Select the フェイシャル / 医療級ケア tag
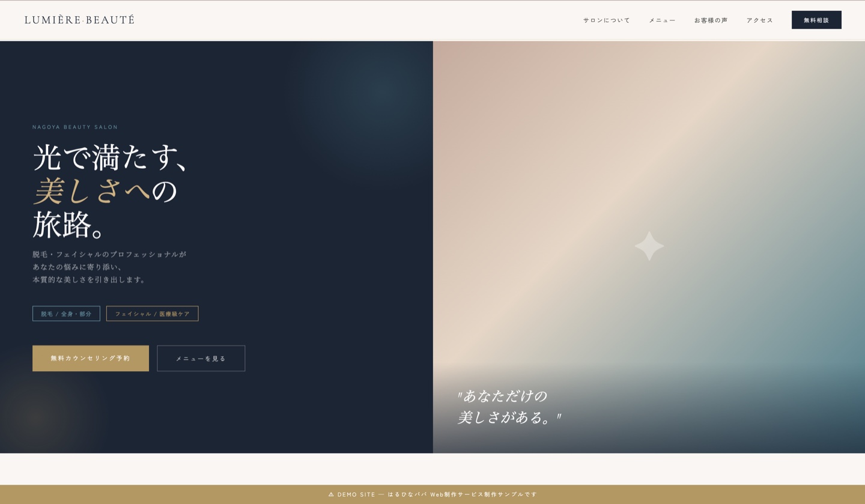Screen dimensions: 865x504 coord(152,313)
